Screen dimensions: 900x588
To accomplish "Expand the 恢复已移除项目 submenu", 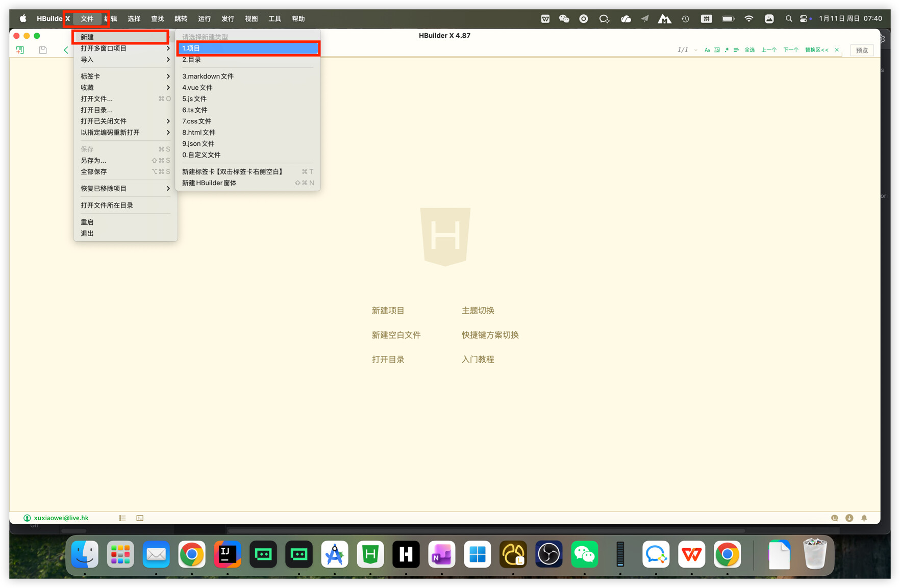I will tap(124, 189).
